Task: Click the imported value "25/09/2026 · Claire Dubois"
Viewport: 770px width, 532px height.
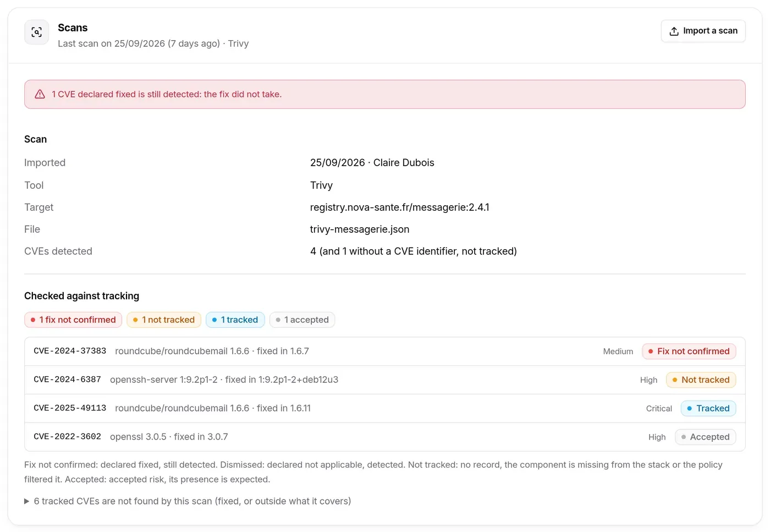Action: point(372,163)
